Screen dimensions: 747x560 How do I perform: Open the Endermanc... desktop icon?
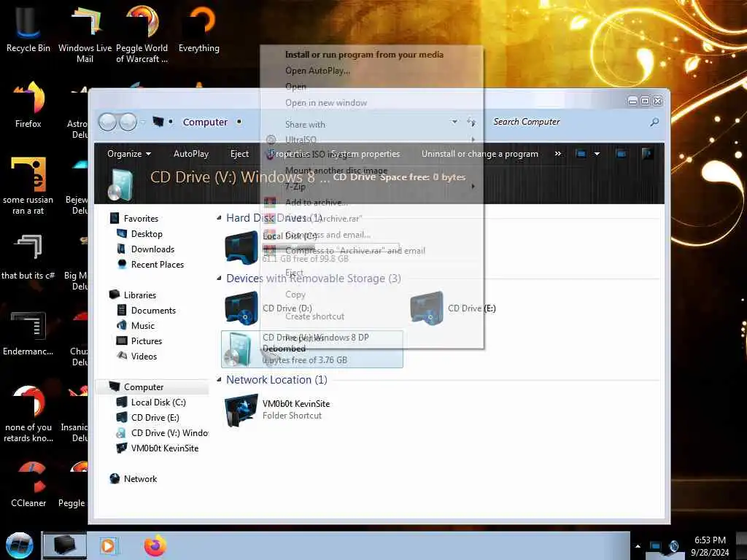click(x=28, y=332)
